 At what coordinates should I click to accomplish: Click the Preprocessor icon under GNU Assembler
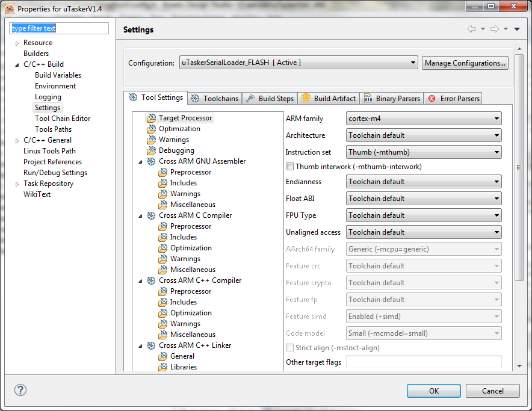[163, 172]
